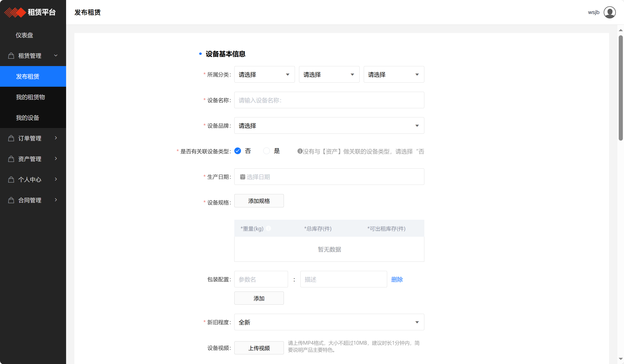Expand the 资产管理 menu chevron
Screen dimensions: 624x364
[56, 158]
